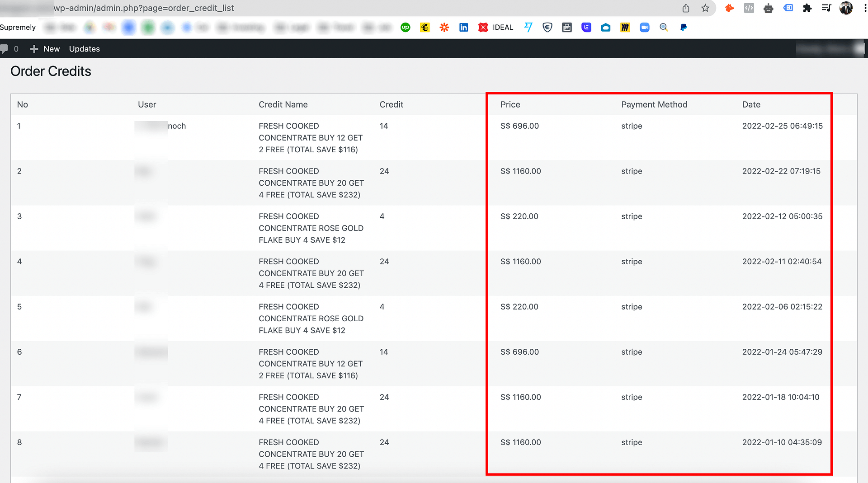Open the Chrome three-dot menu
868x483 pixels.
[865, 8]
